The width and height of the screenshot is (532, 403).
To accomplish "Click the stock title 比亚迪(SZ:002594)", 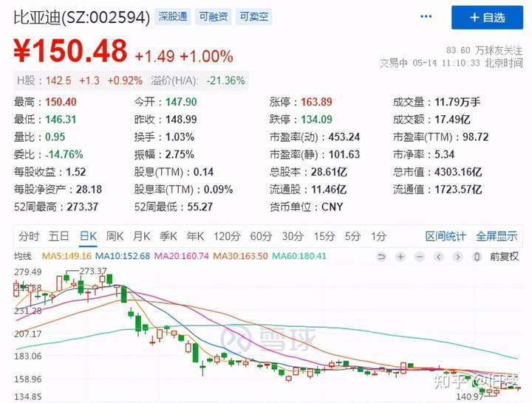I will click(x=82, y=17).
